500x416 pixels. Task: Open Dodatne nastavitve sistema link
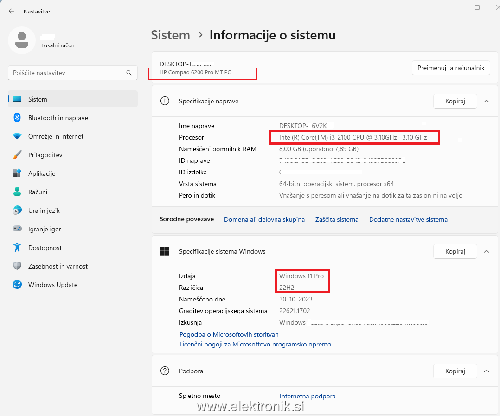click(x=408, y=219)
